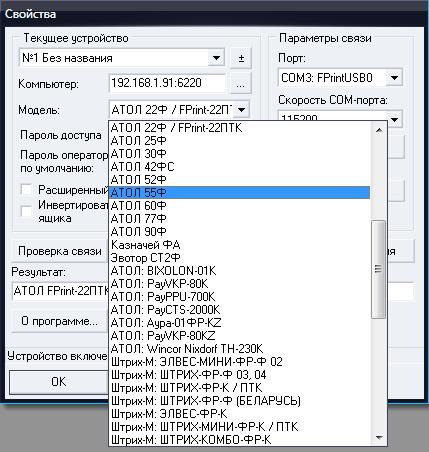
Task: Pick АТОЛ: PayVKP-80K entry
Action: tap(239, 284)
